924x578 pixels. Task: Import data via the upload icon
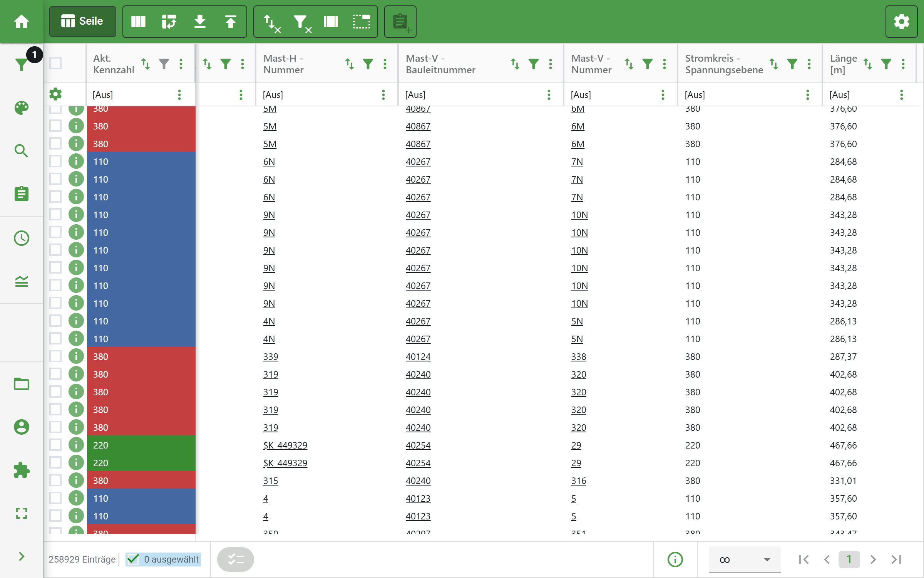point(231,22)
